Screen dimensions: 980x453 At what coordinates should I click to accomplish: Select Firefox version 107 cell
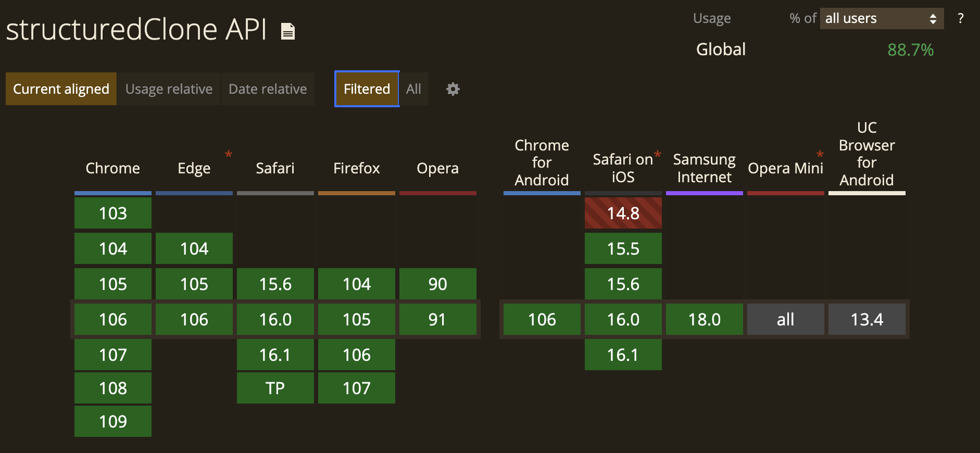pos(357,388)
